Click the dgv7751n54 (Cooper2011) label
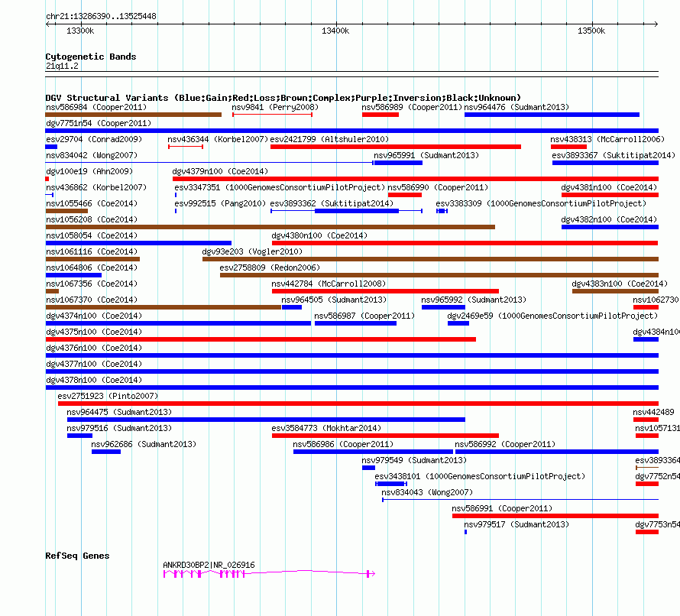 tap(99, 123)
